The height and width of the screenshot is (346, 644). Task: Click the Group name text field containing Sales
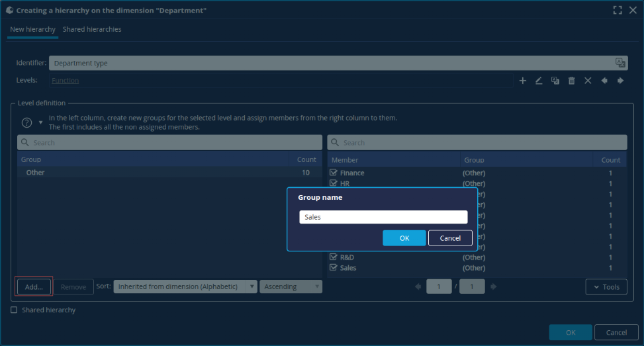383,217
